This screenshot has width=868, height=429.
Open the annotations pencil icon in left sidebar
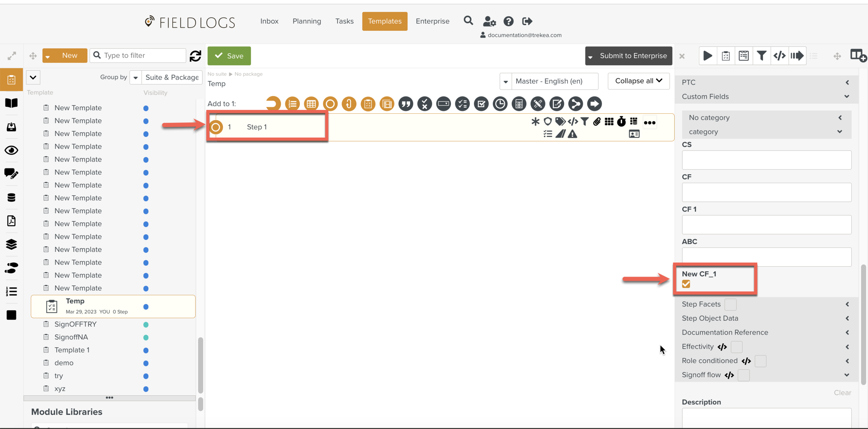click(11, 174)
